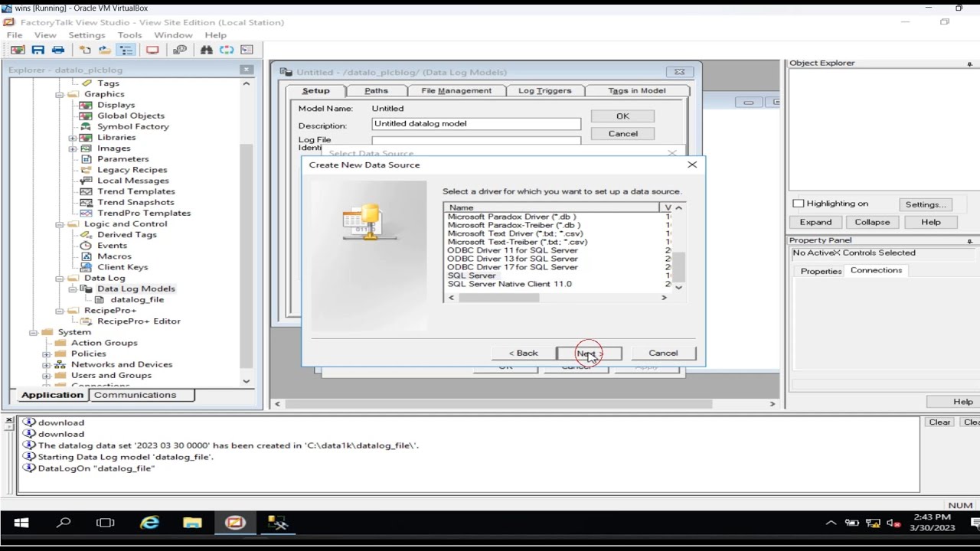Click the Description field with Untitled datalog model

point(476,124)
